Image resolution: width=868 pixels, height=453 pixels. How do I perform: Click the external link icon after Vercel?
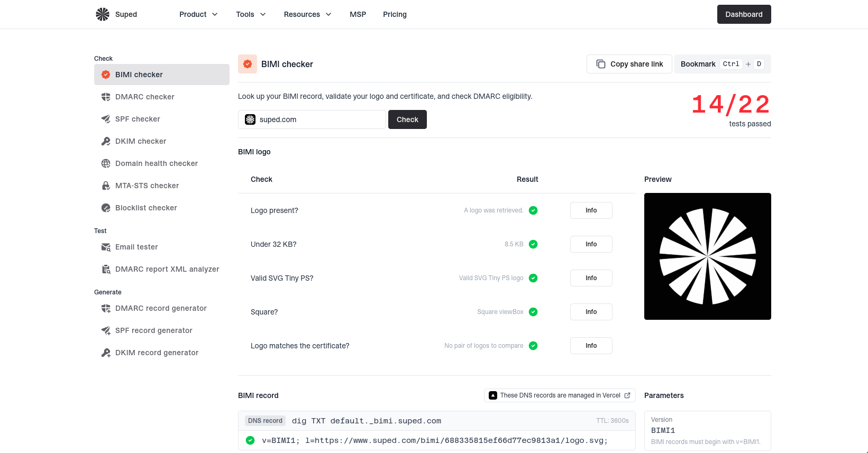[x=627, y=395]
